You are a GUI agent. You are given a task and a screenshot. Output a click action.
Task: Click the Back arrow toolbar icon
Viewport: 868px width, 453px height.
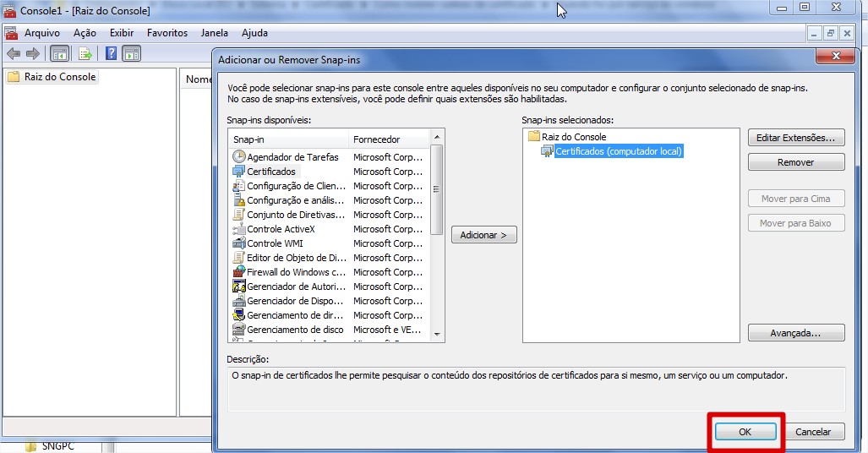[x=14, y=54]
